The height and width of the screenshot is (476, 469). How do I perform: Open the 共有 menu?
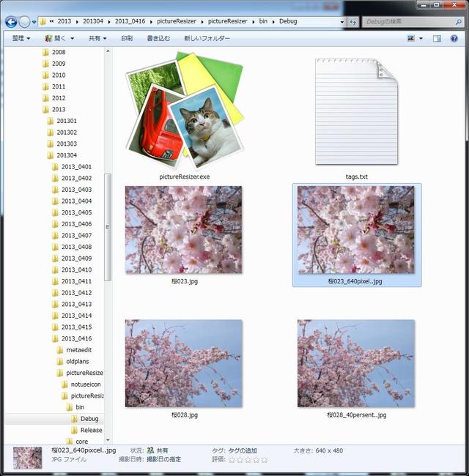pos(97,38)
